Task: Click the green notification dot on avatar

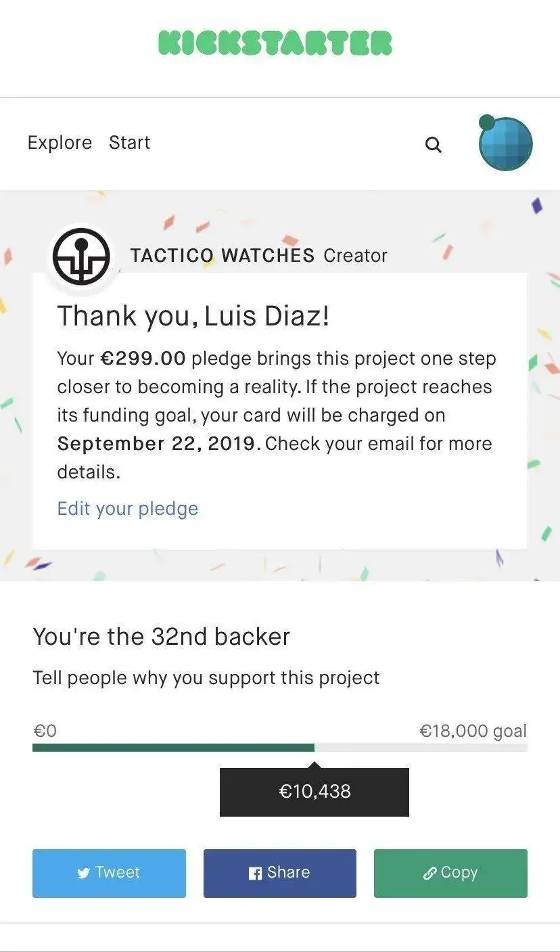Action: pyautogui.click(x=486, y=122)
